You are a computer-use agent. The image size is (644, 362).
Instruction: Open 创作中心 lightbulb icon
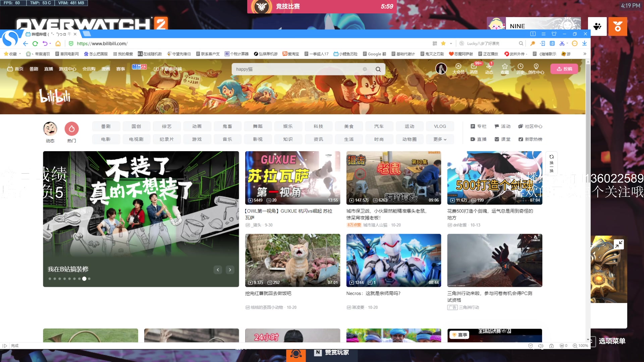coord(536,68)
